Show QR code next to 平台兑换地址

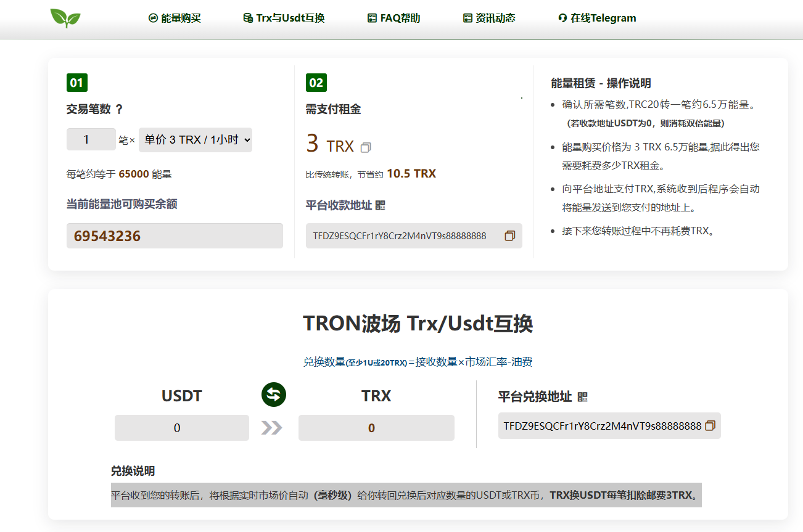click(x=582, y=397)
